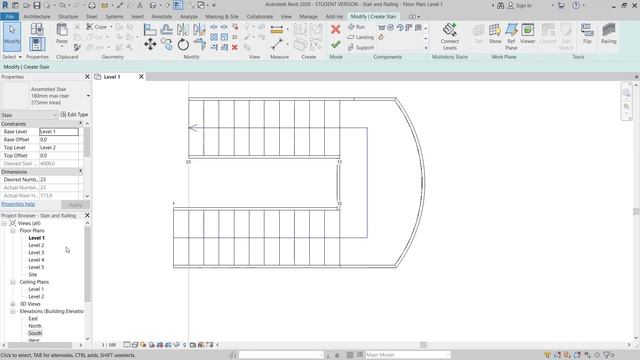Image resolution: width=640 pixels, height=360 pixels.
Task: Click the Type Properties icon in the Properties panel
Action: click(37, 29)
